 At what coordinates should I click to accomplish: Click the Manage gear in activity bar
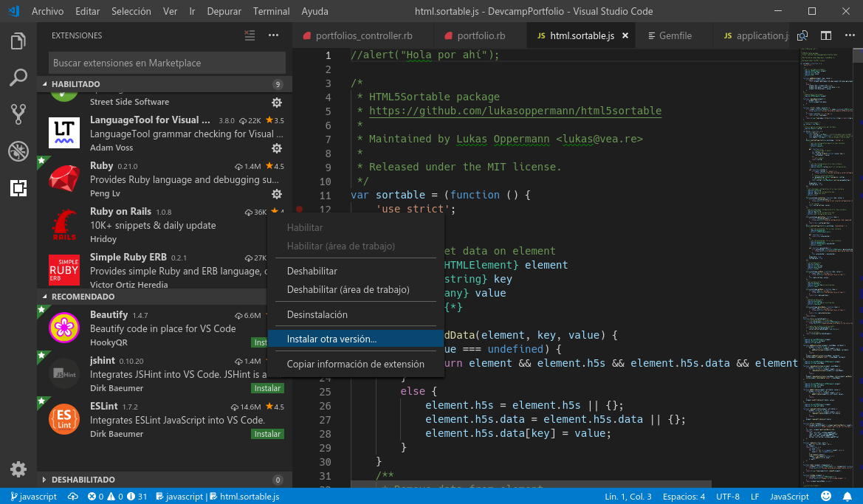[x=18, y=469]
